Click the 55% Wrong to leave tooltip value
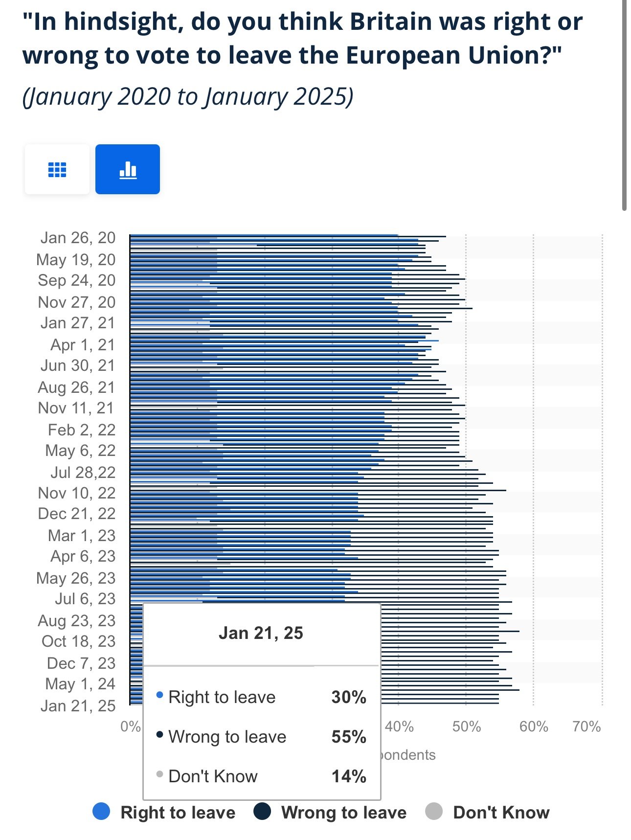The height and width of the screenshot is (840, 631). tap(349, 737)
